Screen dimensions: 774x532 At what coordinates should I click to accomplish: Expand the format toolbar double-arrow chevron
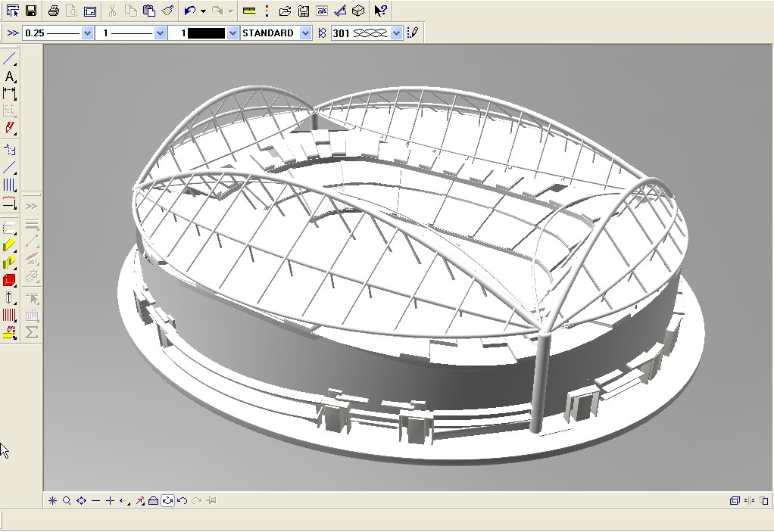(13, 33)
